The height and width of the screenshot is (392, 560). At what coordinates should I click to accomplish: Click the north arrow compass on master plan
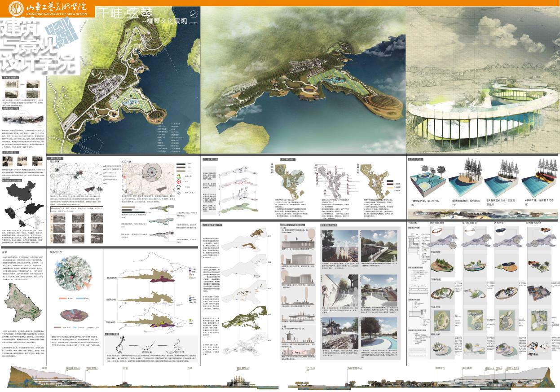click(194, 15)
